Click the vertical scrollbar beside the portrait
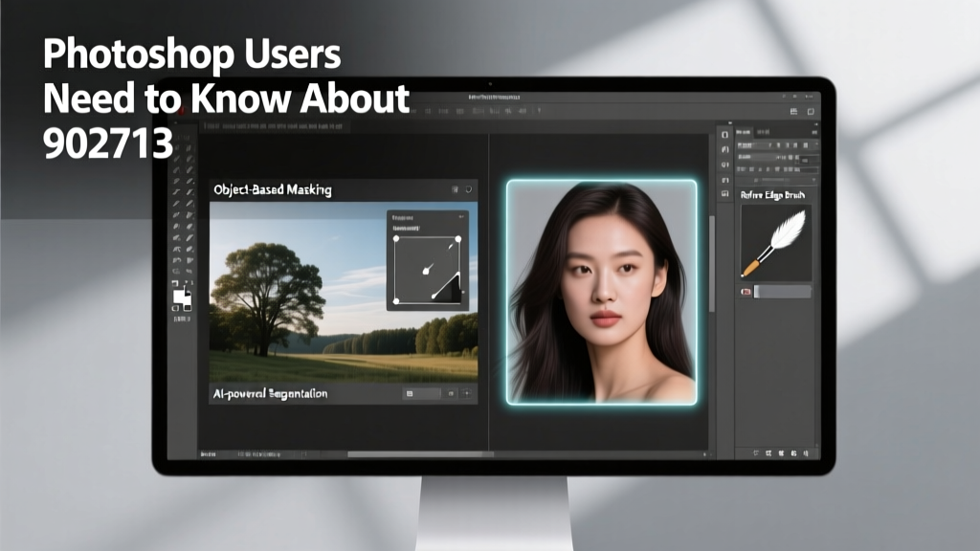 [711, 264]
